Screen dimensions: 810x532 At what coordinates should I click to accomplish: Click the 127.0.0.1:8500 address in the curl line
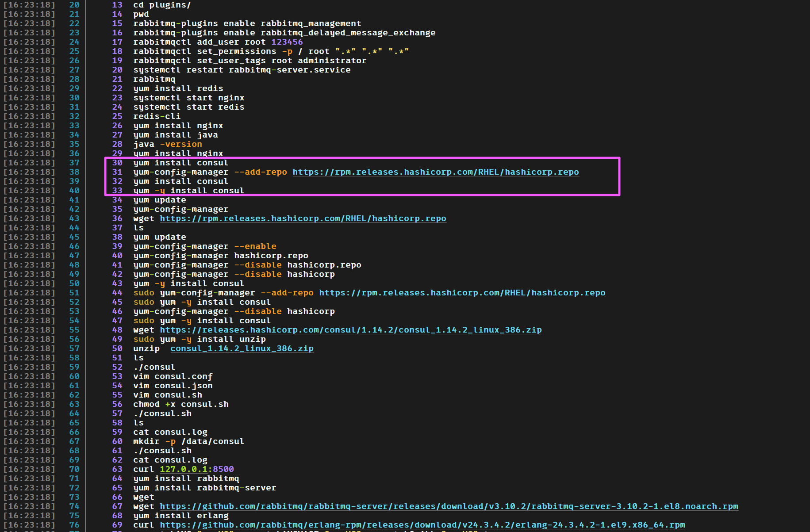[x=197, y=469]
